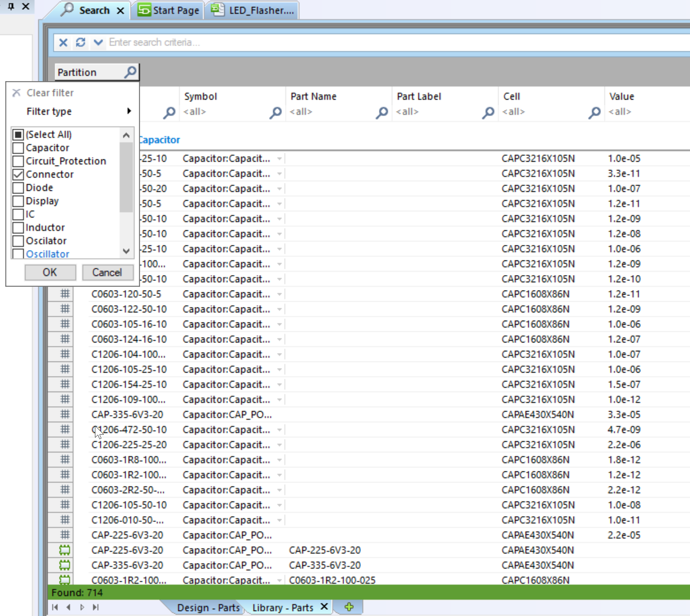The image size is (690, 616).
Task: Open symbol dropdown for C1206-472-50-10 row
Action: 279,430
